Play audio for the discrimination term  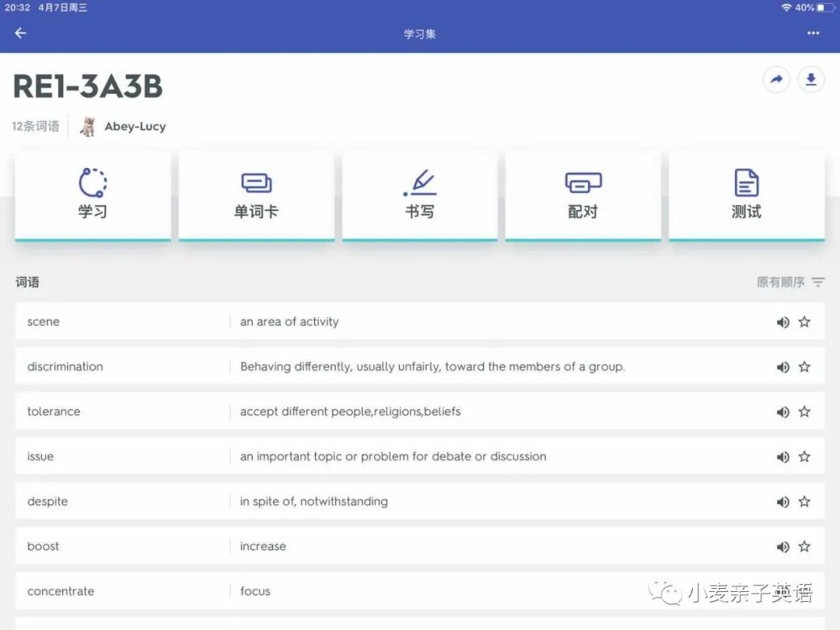point(782,367)
